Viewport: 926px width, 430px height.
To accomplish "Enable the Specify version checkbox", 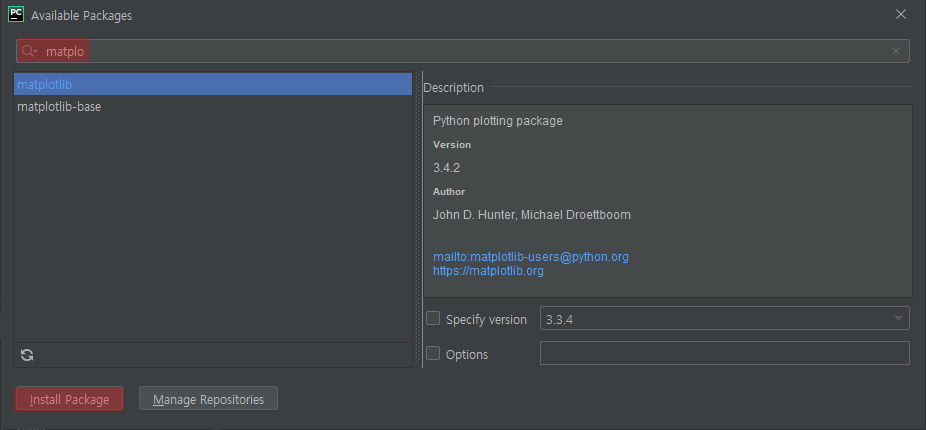I will (433, 318).
